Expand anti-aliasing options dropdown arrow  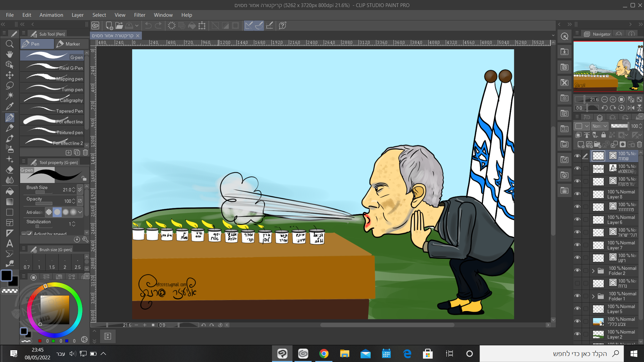click(x=80, y=212)
